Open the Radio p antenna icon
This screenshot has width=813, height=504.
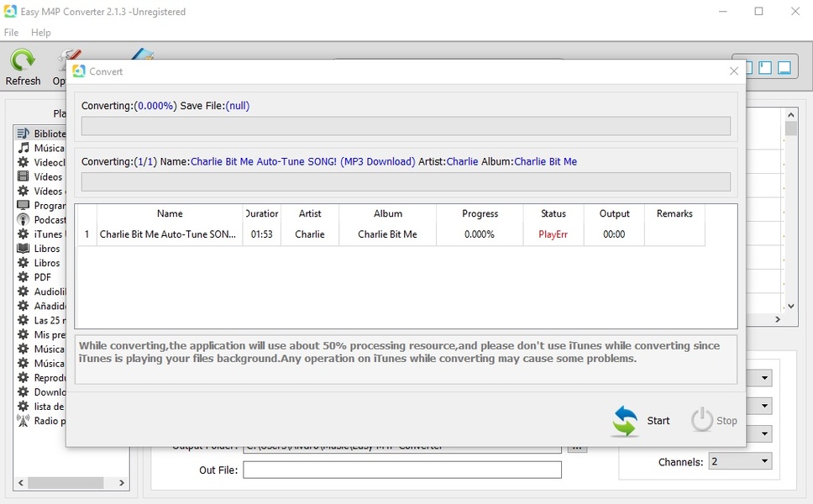click(23, 421)
